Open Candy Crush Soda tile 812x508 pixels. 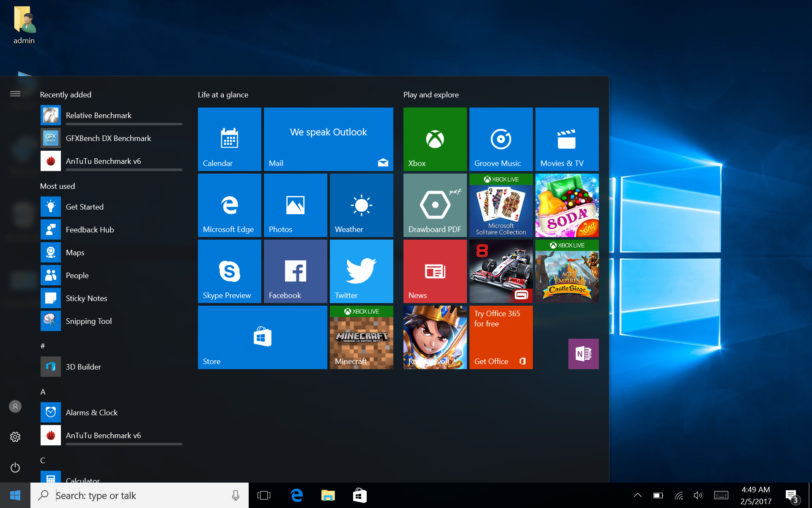coord(567,205)
